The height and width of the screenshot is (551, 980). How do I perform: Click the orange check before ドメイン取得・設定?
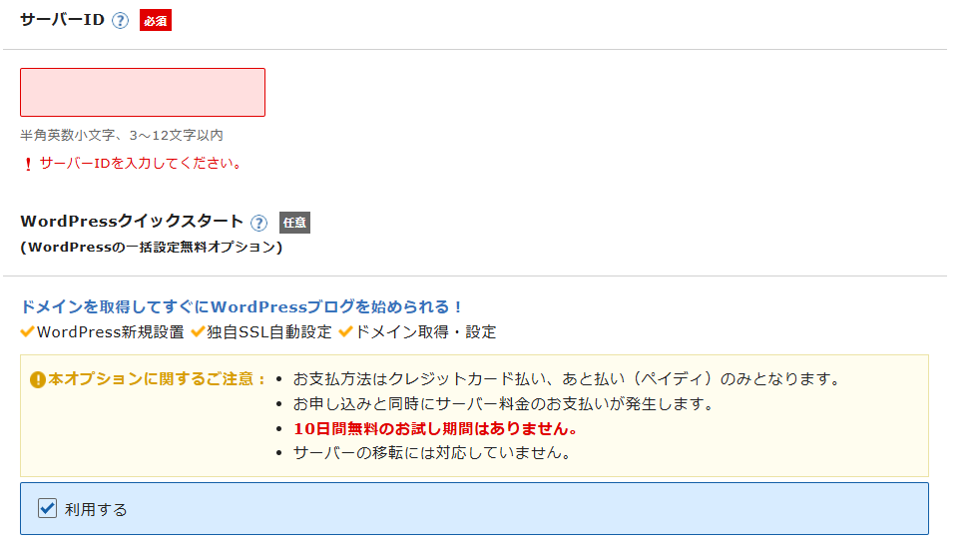point(346,331)
